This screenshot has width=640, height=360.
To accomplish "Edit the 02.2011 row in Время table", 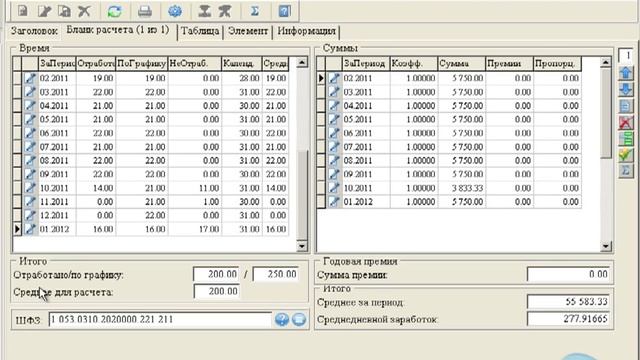I will tap(30, 78).
